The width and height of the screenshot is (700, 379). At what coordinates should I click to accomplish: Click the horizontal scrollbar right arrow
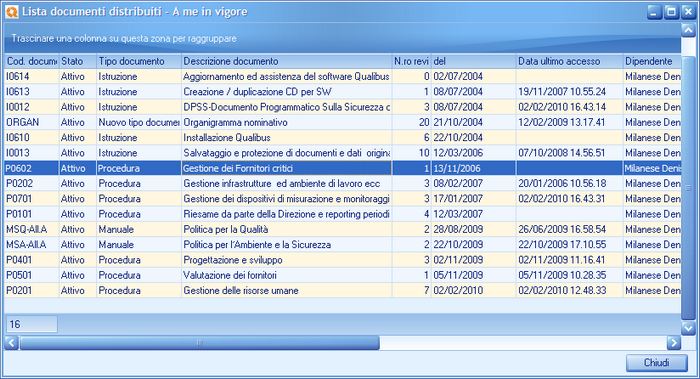674,343
